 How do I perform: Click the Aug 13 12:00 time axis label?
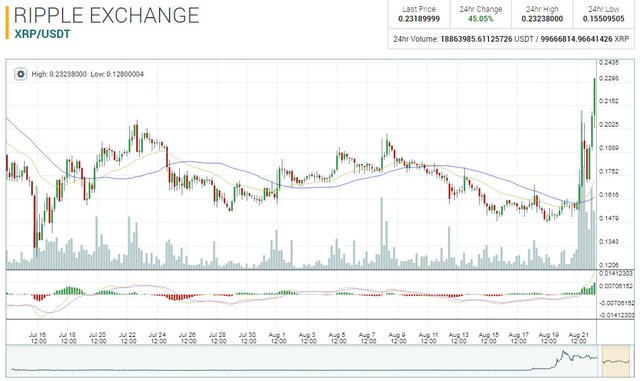click(x=458, y=338)
